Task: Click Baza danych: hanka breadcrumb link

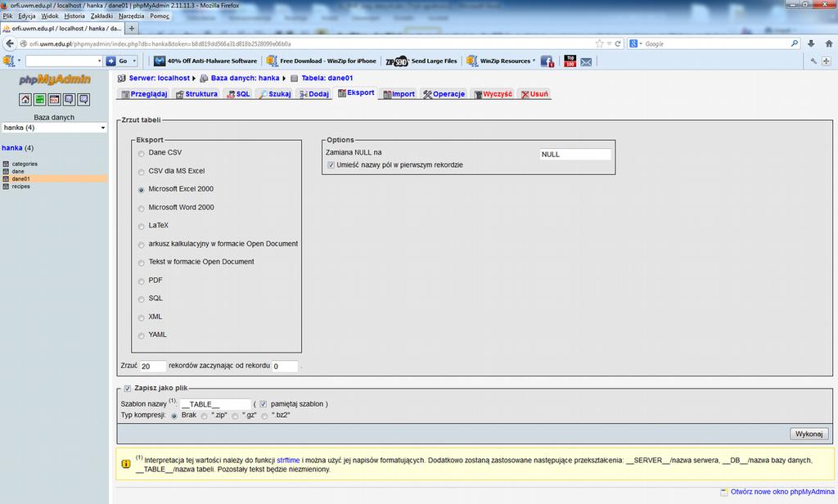Action: (245, 78)
